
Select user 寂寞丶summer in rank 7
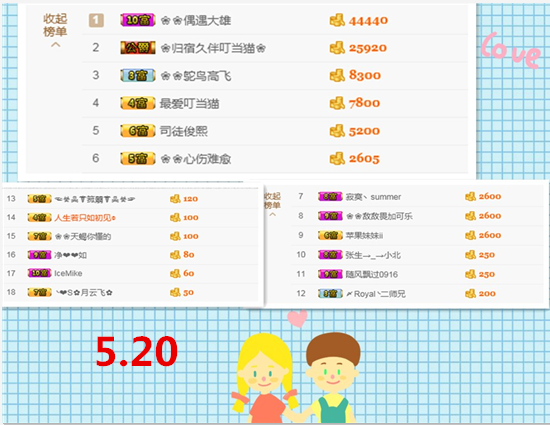[373, 197]
